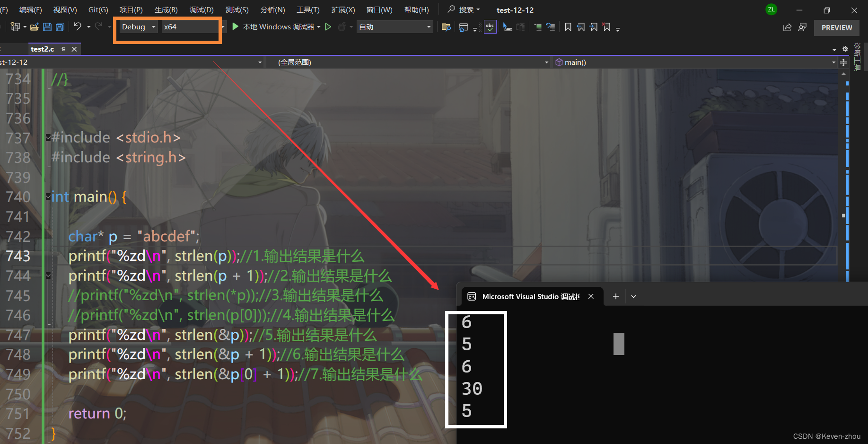Click the cursor line selection icon
The image size is (868, 444).
pyautogui.click(x=508, y=27)
